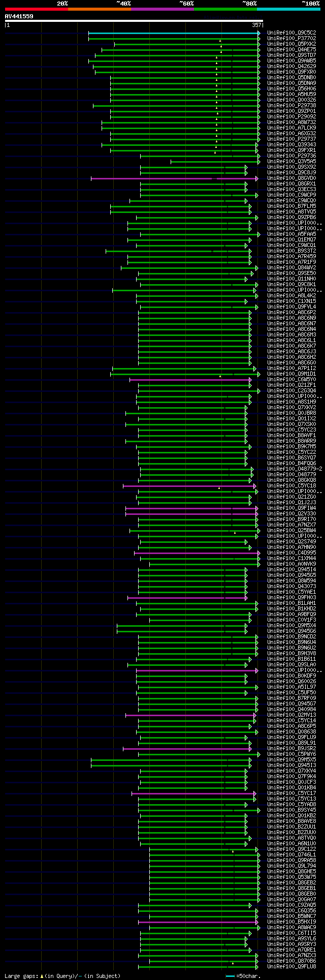This screenshot has height=980, width=325.
Task: Select label UniRef100_A7QRE1
Action: coord(291,950)
